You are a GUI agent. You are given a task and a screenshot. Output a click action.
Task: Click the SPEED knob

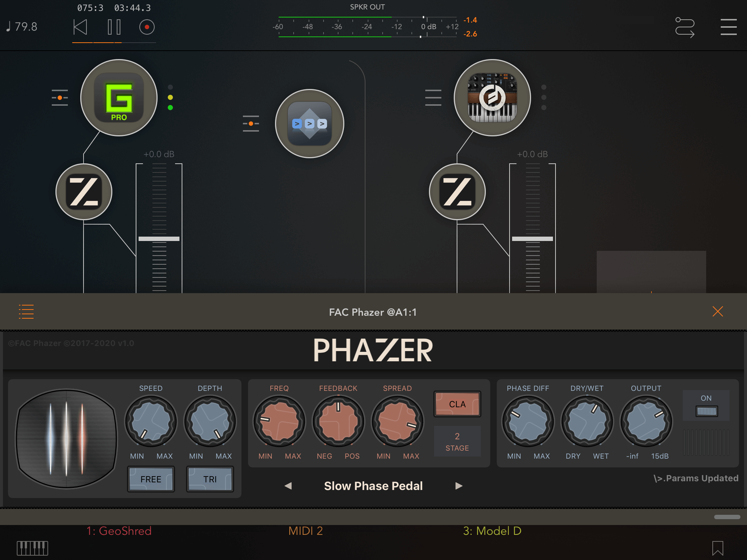(x=151, y=421)
